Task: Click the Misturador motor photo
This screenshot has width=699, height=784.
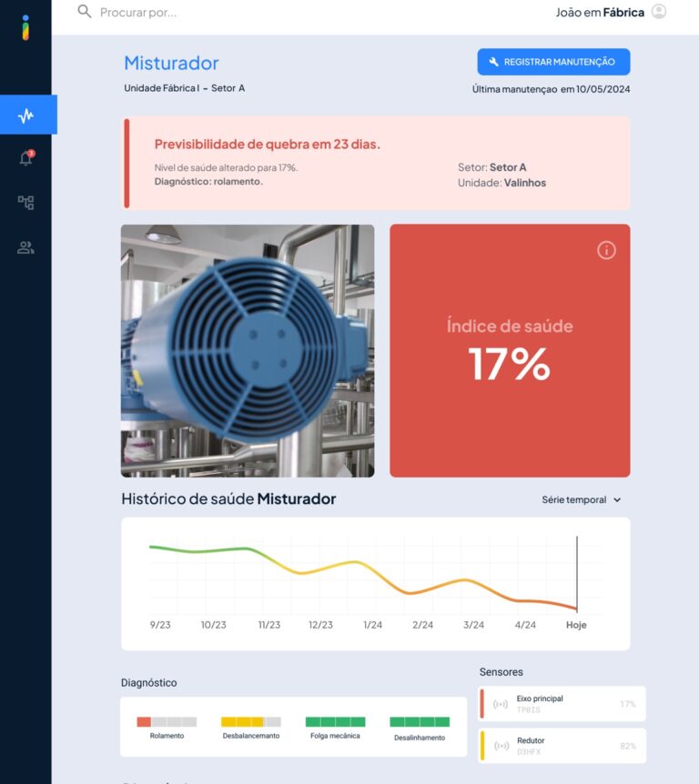Action: [248, 351]
